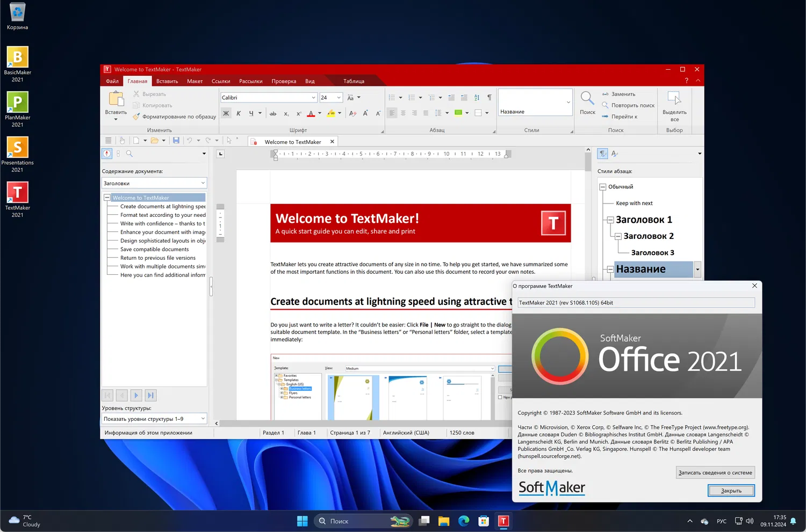Right-align the paragraph

[x=414, y=113]
